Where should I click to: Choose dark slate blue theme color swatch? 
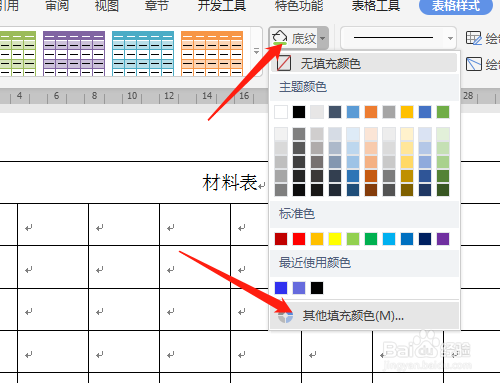pyautogui.click(x=335, y=112)
